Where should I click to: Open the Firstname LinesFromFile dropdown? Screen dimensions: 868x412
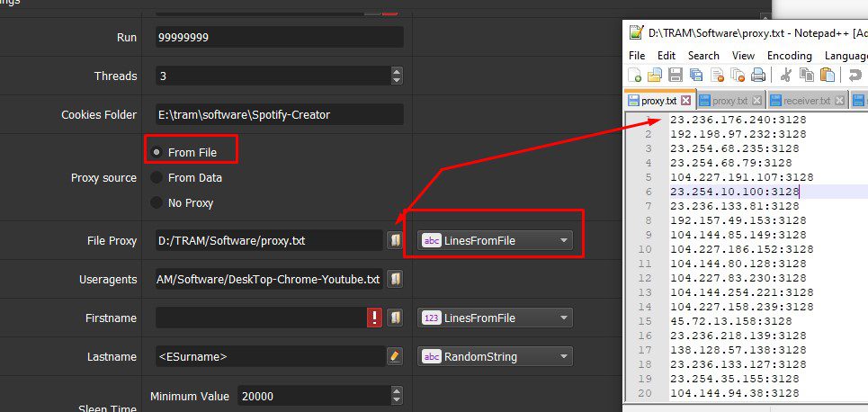[495, 318]
